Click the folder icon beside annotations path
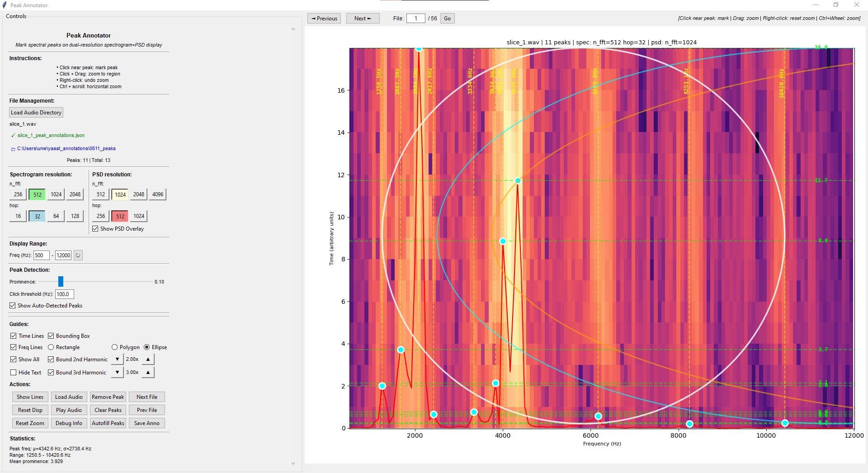The width and height of the screenshot is (868, 473). 13,149
